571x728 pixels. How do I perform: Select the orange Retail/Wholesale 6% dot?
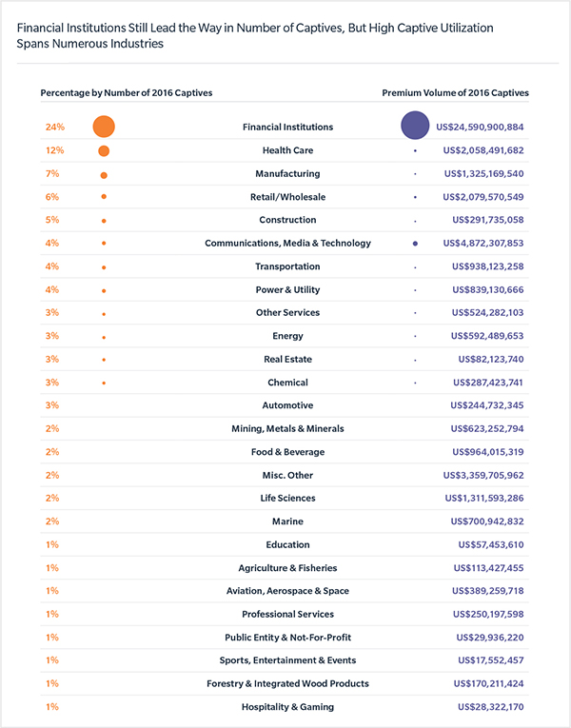click(x=104, y=196)
